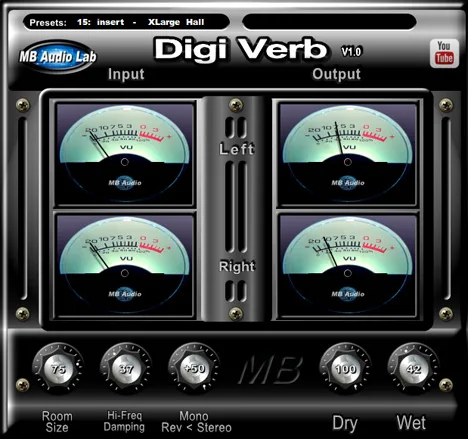Click the empty black display bar
The image size is (468, 439).
[329, 22]
